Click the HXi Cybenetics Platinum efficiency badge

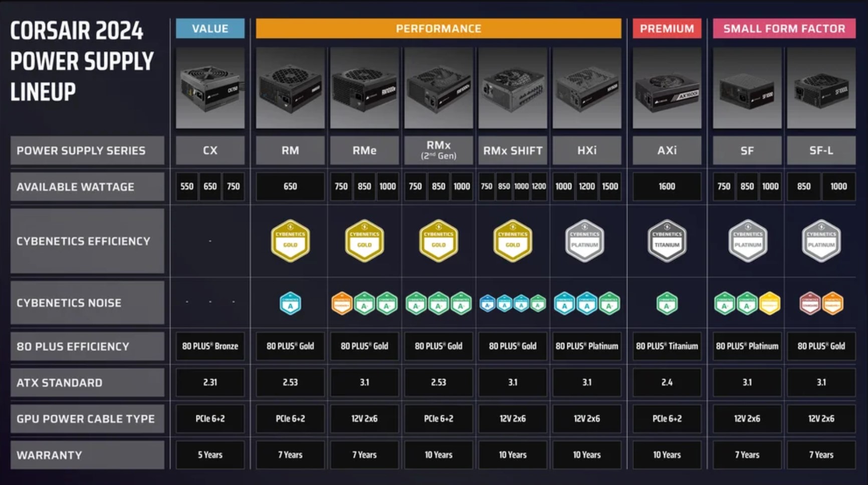coord(585,241)
